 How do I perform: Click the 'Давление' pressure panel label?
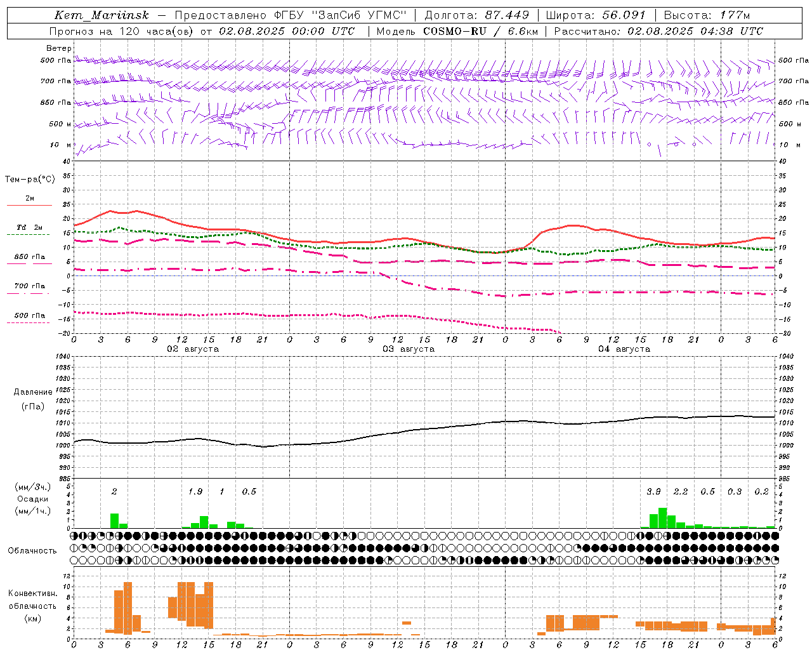[33, 392]
